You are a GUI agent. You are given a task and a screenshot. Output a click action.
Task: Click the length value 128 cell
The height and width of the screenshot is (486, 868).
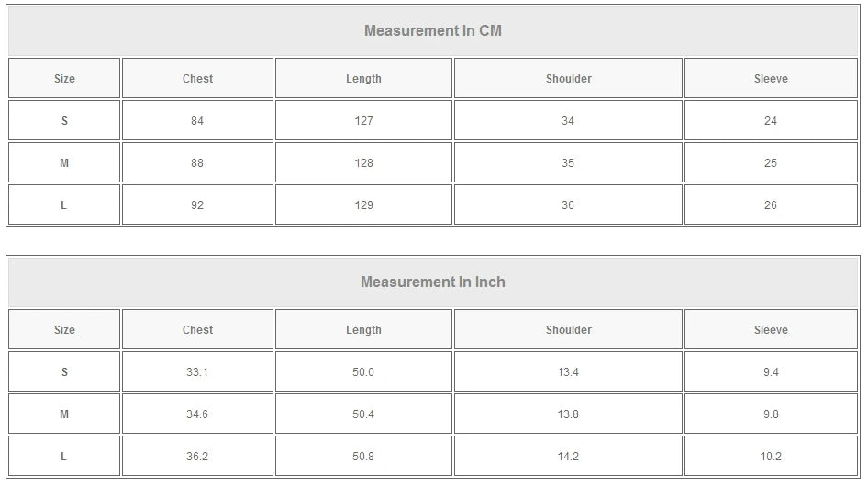pyautogui.click(x=363, y=163)
